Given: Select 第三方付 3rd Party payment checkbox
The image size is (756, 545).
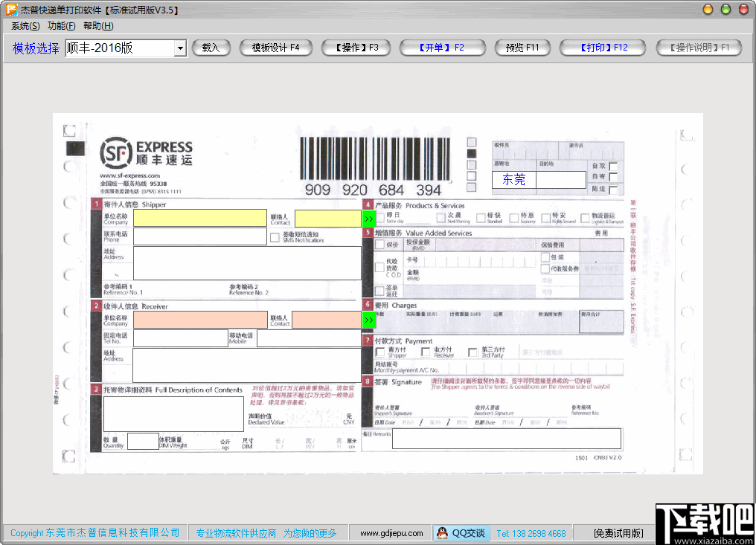Looking at the screenshot, I should click(473, 352).
